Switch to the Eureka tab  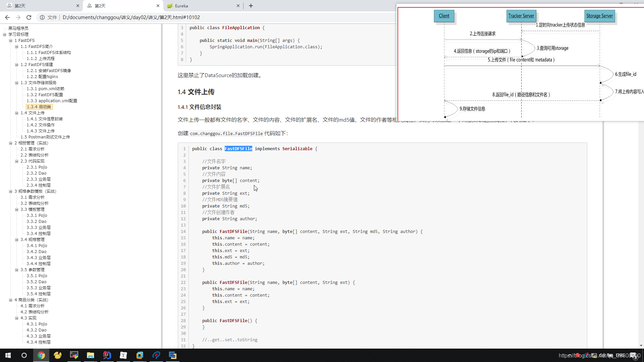click(203, 6)
